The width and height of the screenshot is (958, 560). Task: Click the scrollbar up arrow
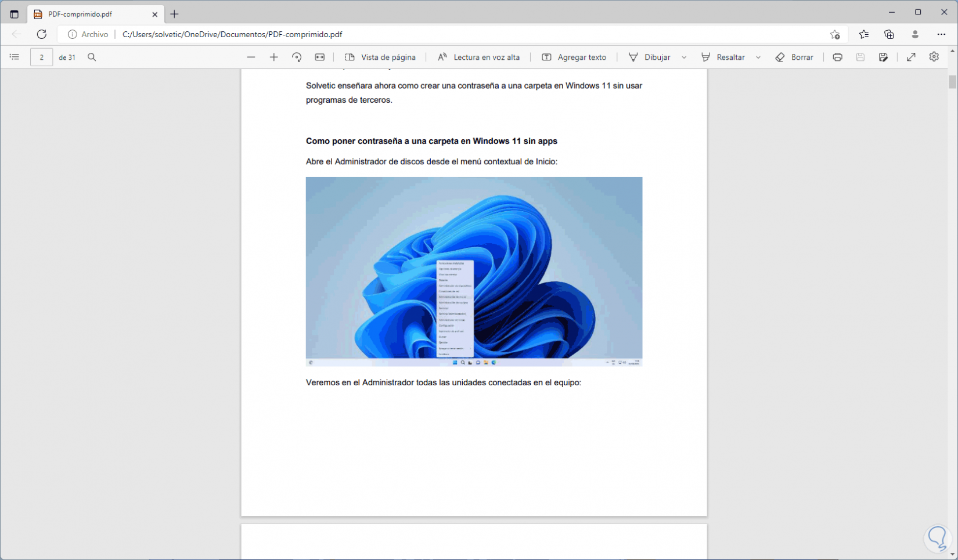tap(952, 51)
